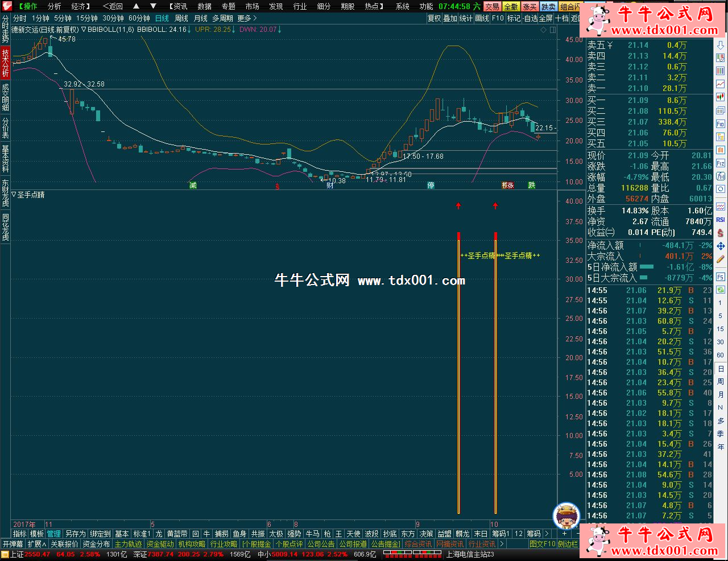Image resolution: width=728 pixels, height=561 pixels.
Task: Select the 周线 weekly period
Action: coord(181,18)
